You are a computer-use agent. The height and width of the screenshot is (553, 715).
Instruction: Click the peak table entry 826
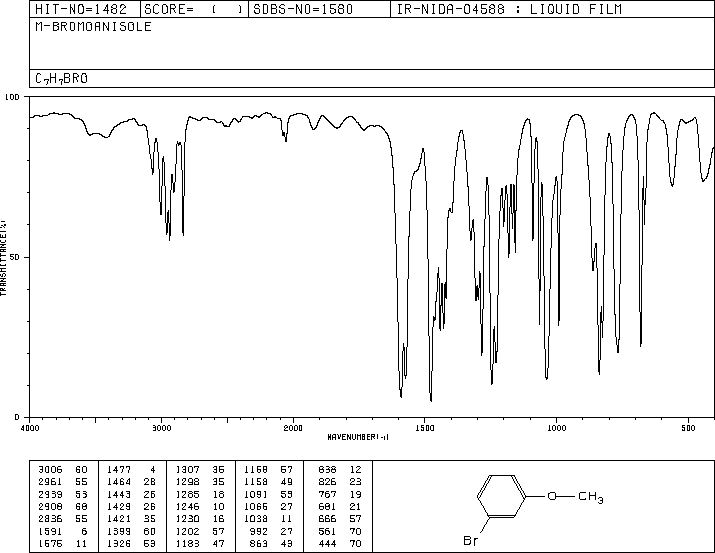[327, 482]
